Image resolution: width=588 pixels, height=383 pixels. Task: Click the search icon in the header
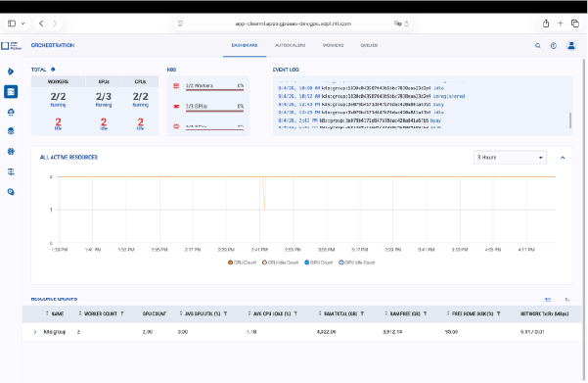tap(538, 45)
